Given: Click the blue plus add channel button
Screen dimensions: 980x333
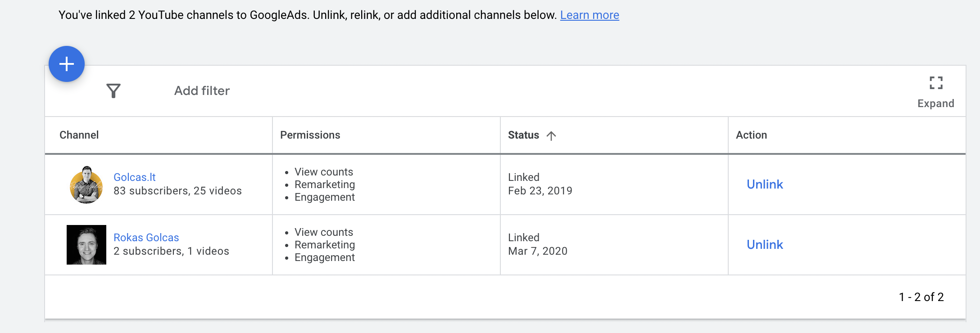Looking at the screenshot, I should [67, 64].
